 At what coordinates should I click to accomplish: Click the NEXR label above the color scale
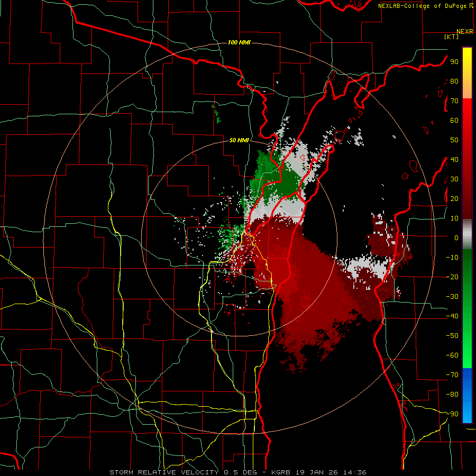coord(465,32)
